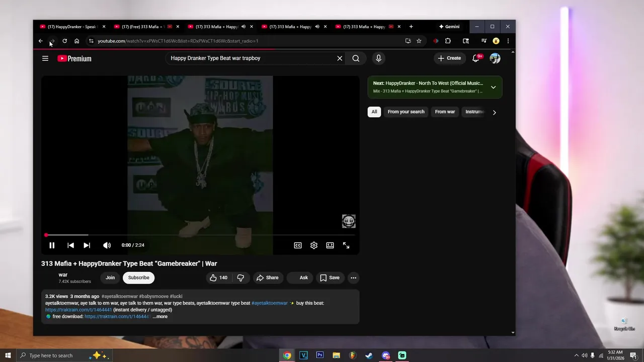
Task: Click channel watermark on video
Action: [x=349, y=221]
